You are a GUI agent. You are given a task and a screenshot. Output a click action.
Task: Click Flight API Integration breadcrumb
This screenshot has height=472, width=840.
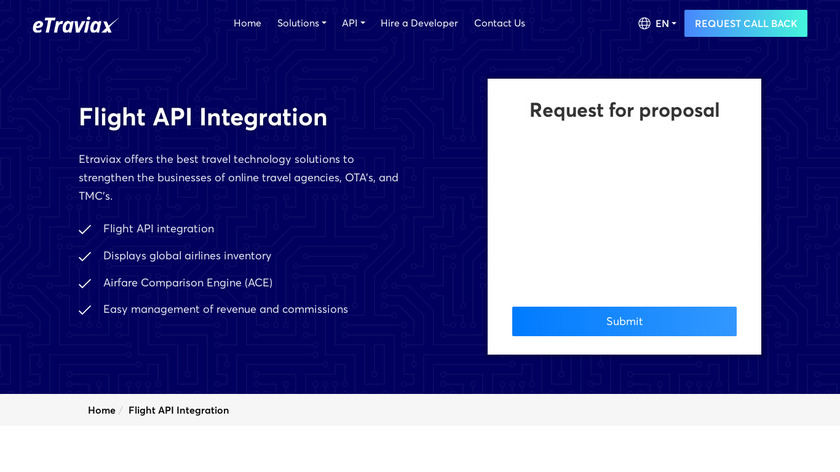[178, 410]
